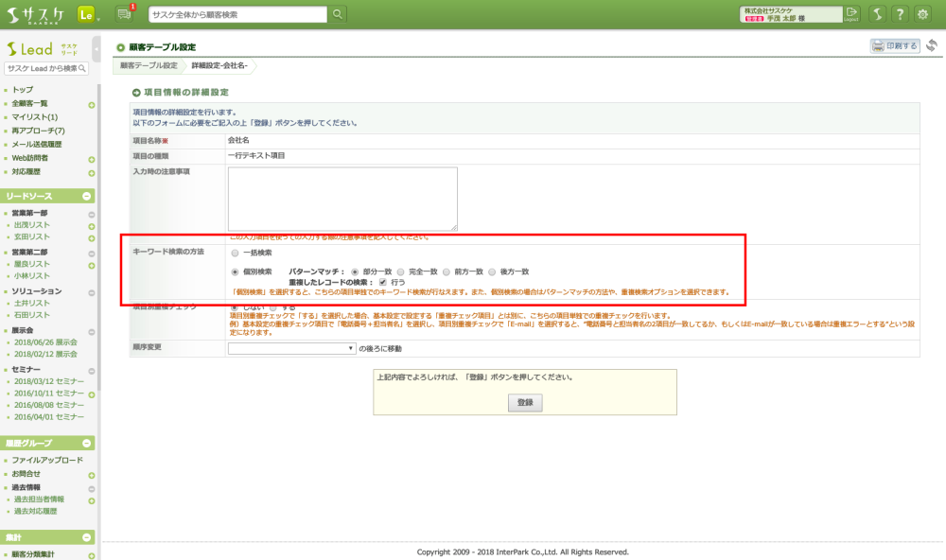Select the 一括検索 radio button
946x560 pixels.
236,254
